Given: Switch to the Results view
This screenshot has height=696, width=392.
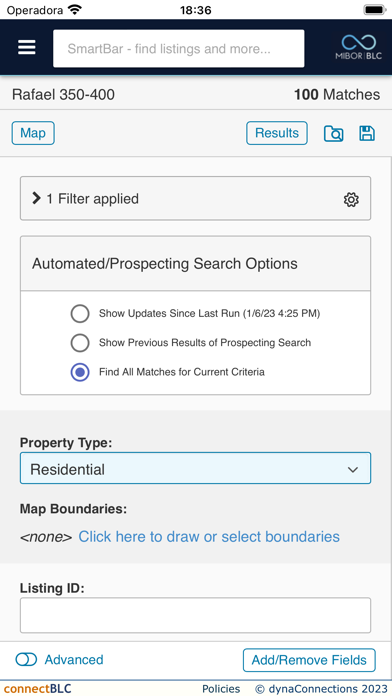Looking at the screenshot, I should click(x=277, y=133).
